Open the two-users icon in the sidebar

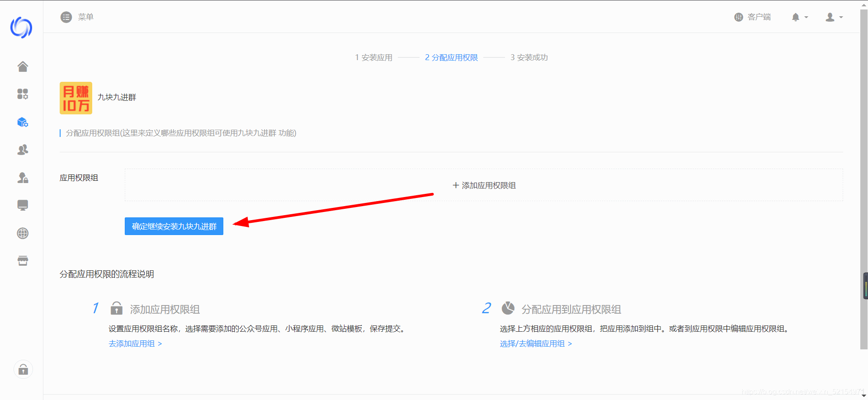23,150
